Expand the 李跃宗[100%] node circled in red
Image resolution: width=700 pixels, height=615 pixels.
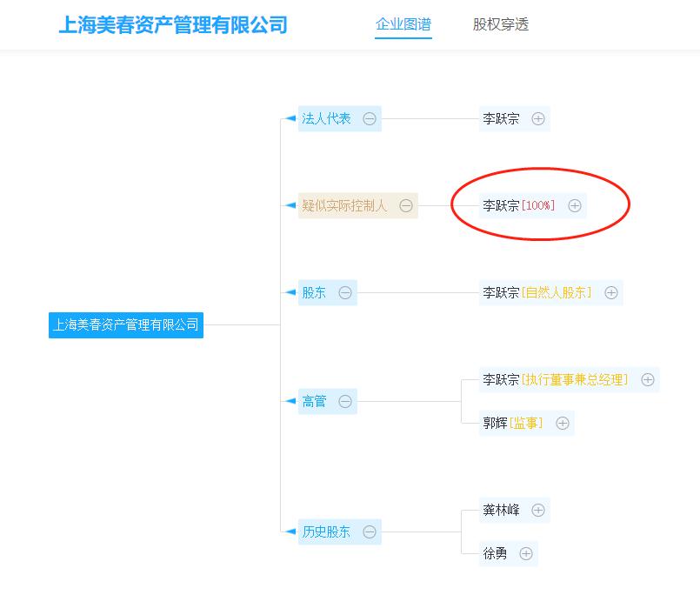click(x=573, y=205)
